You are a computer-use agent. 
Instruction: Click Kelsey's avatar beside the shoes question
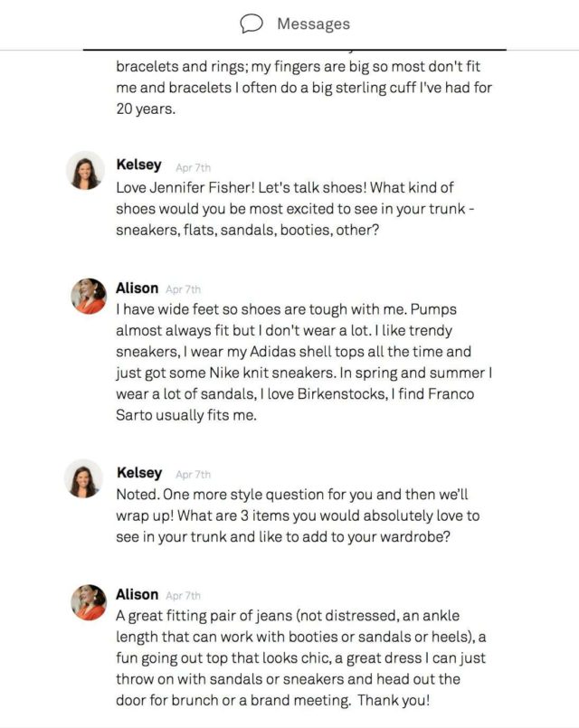coord(86,170)
